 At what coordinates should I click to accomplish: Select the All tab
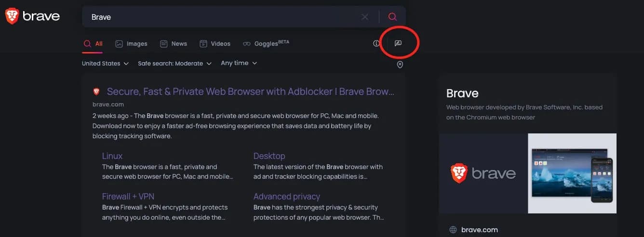93,43
